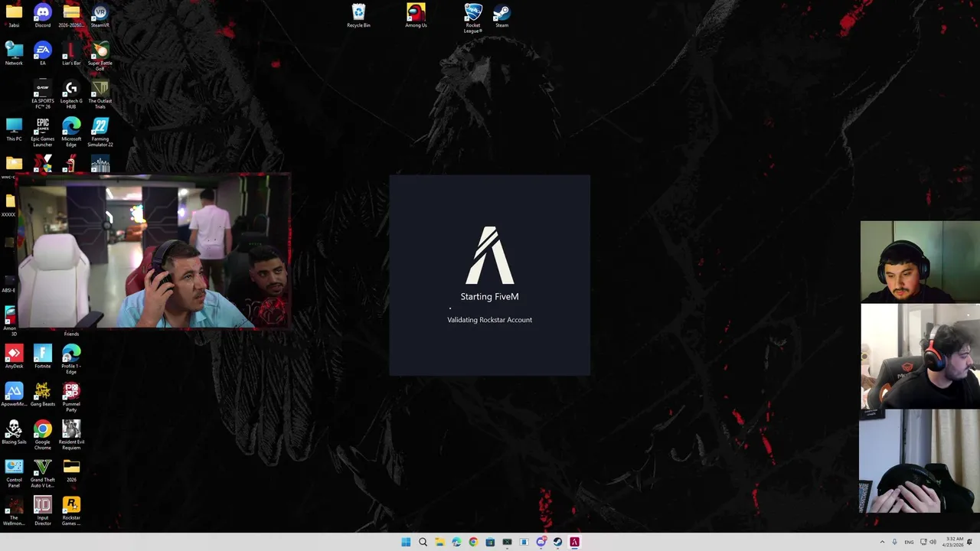Click the "Validating Rockstar Account" status text
Screen dimensions: 980x551
pyautogui.click(x=489, y=320)
